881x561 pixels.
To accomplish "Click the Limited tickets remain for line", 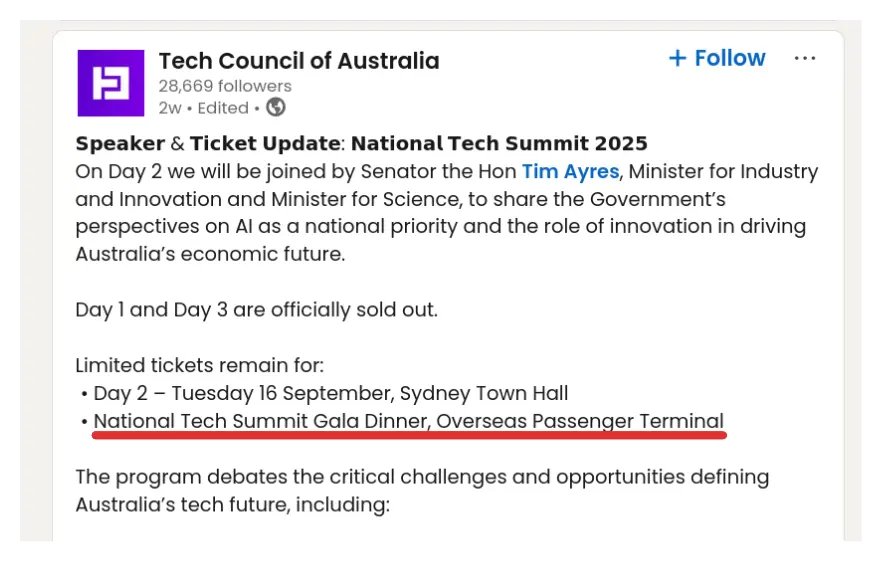I will pyautogui.click(x=199, y=365).
